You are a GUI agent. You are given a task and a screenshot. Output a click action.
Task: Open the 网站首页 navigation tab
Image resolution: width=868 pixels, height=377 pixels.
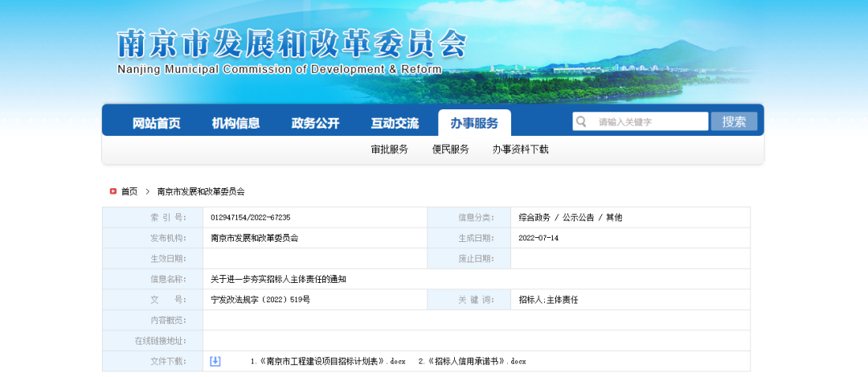click(x=157, y=123)
